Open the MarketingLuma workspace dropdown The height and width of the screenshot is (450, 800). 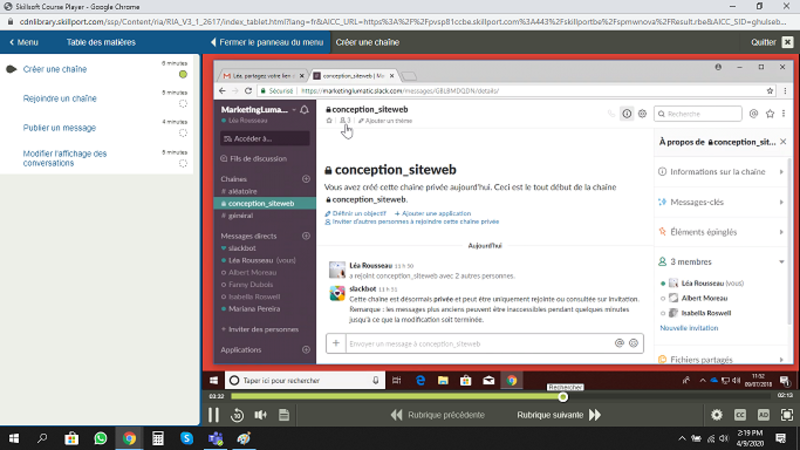click(258, 110)
